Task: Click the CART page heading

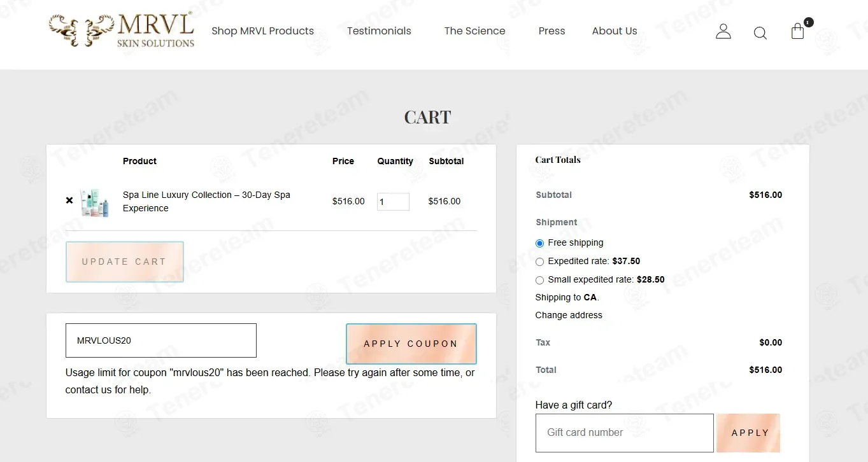Action: pyautogui.click(x=427, y=117)
